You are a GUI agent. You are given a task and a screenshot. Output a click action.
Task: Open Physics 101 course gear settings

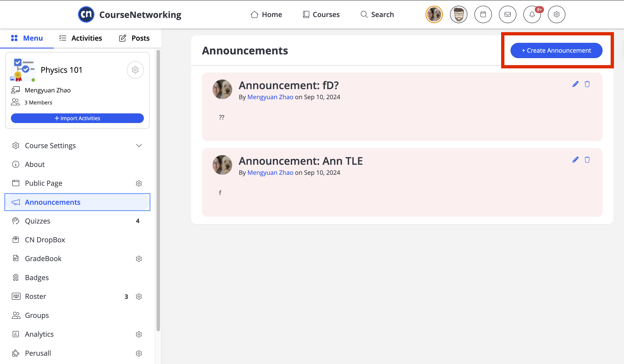[x=135, y=70]
